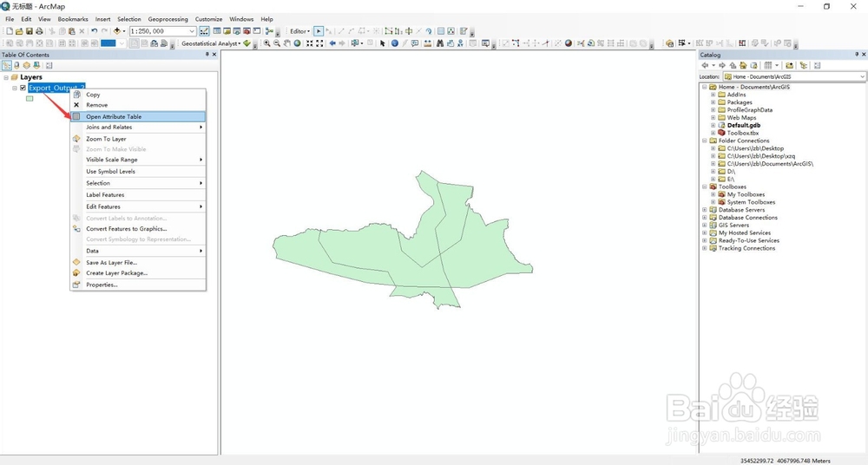Image resolution: width=868 pixels, height=465 pixels.
Task: Toggle the Table Of Contents pin
Action: [x=207, y=55]
